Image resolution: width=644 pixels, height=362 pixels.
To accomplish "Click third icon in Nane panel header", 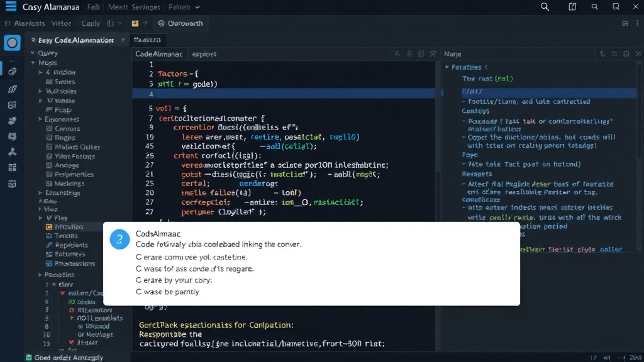I will (x=626, y=54).
